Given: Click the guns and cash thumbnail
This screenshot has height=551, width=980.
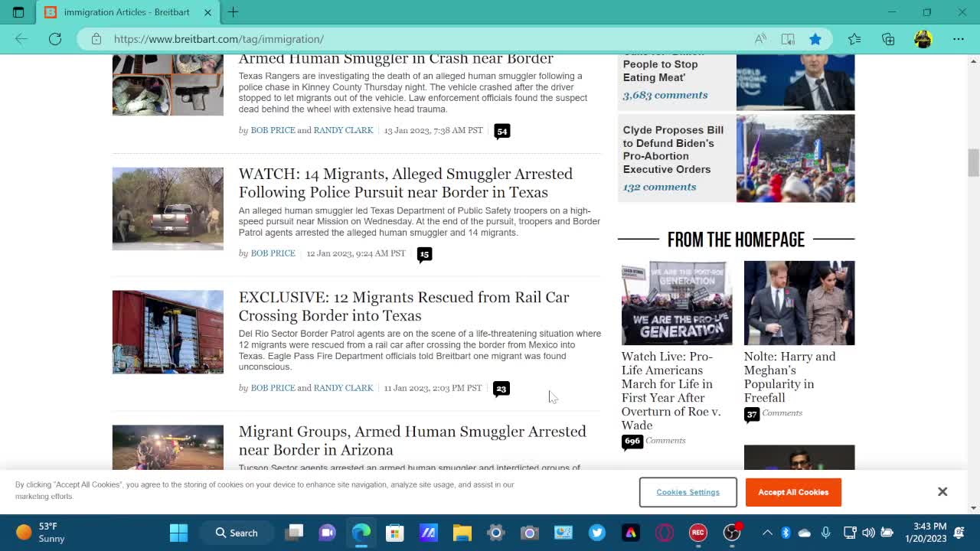Looking at the screenshot, I should (168, 85).
